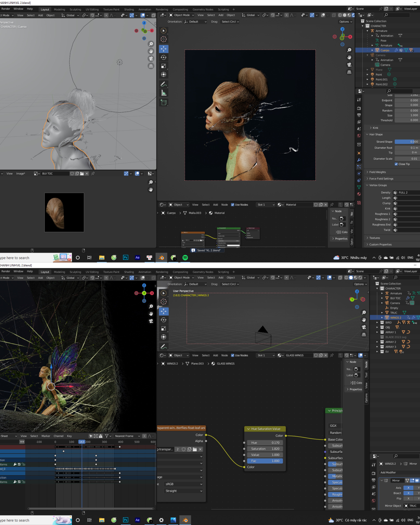
Task: Adjust Hue slider in Hue Saturation Value node
Action: (x=265, y=443)
